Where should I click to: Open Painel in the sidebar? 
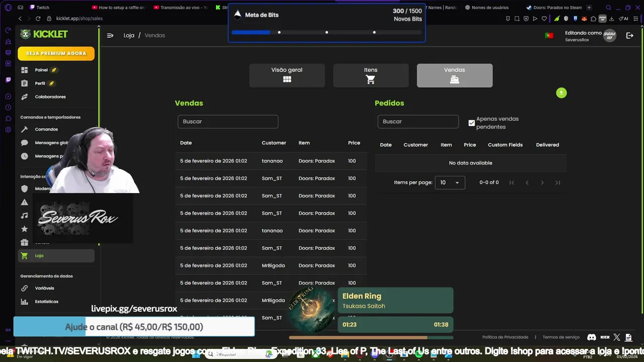click(56, 70)
